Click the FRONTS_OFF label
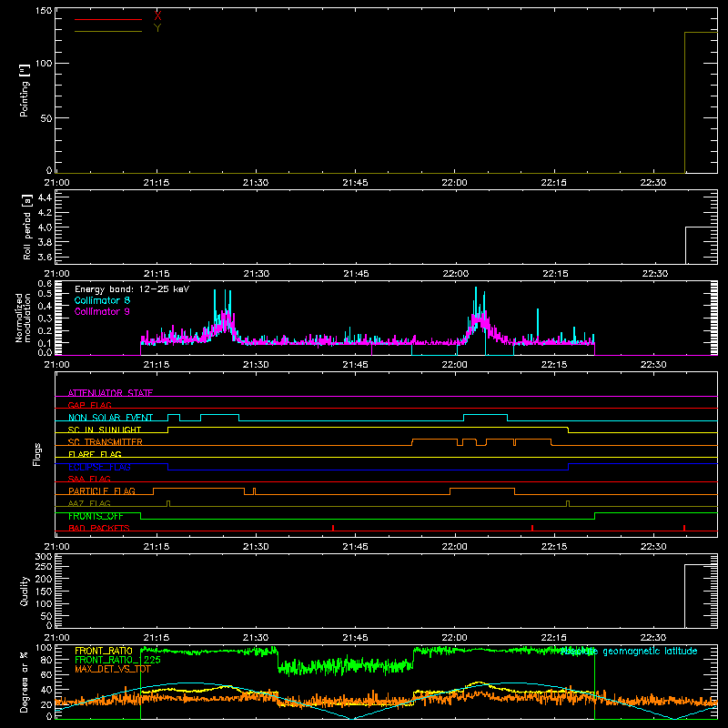728x728 pixels. click(96, 516)
